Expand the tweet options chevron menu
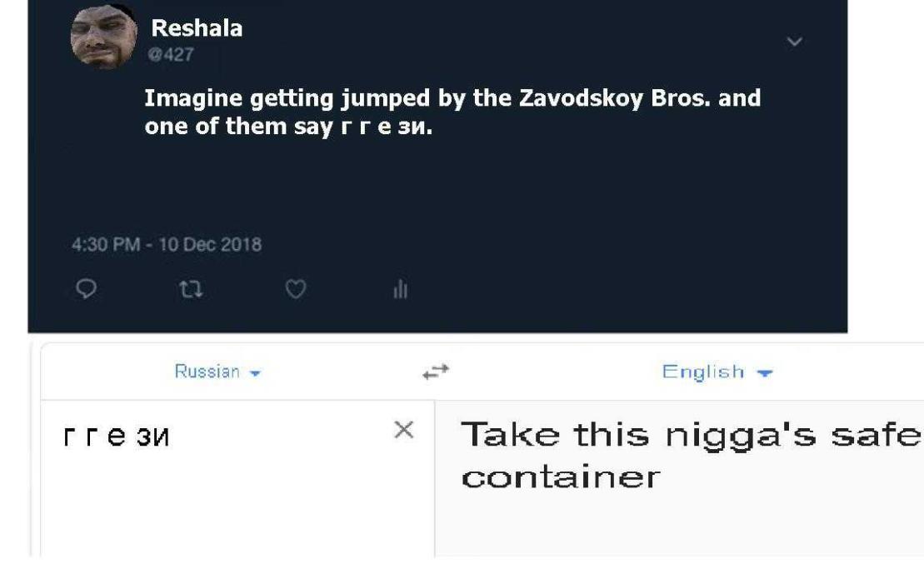Viewport: 924px width, 564px height. pos(794,42)
